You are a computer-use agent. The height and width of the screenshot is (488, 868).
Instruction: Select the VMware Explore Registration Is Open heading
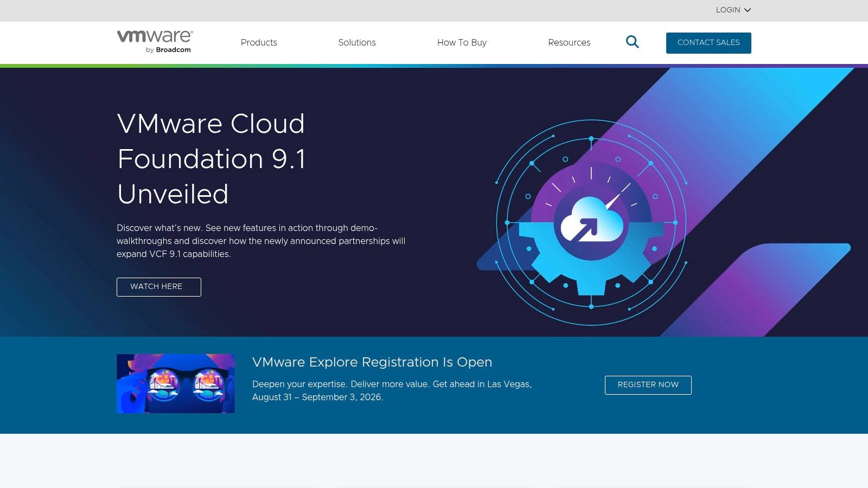(372, 362)
